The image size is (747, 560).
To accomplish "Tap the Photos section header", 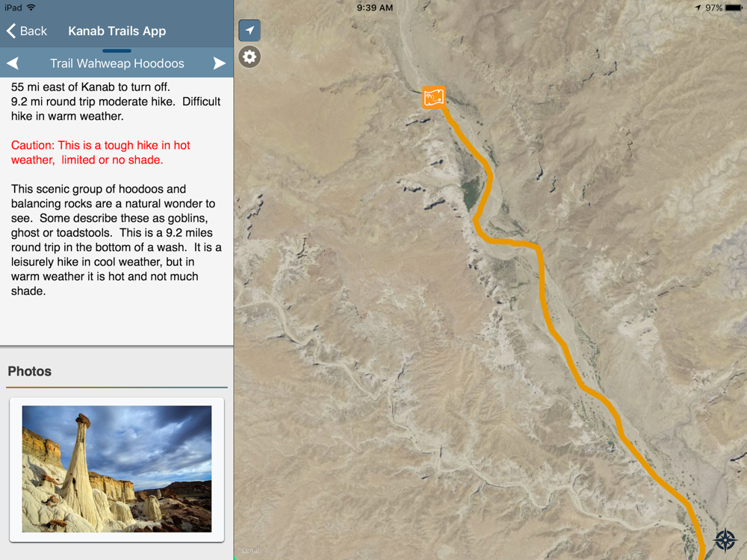I will 30,371.
